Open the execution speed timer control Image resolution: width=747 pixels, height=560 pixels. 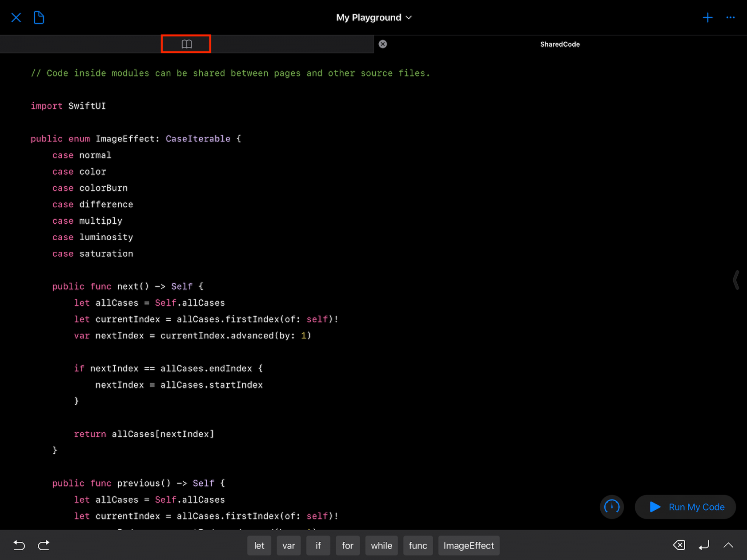[612, 507]
